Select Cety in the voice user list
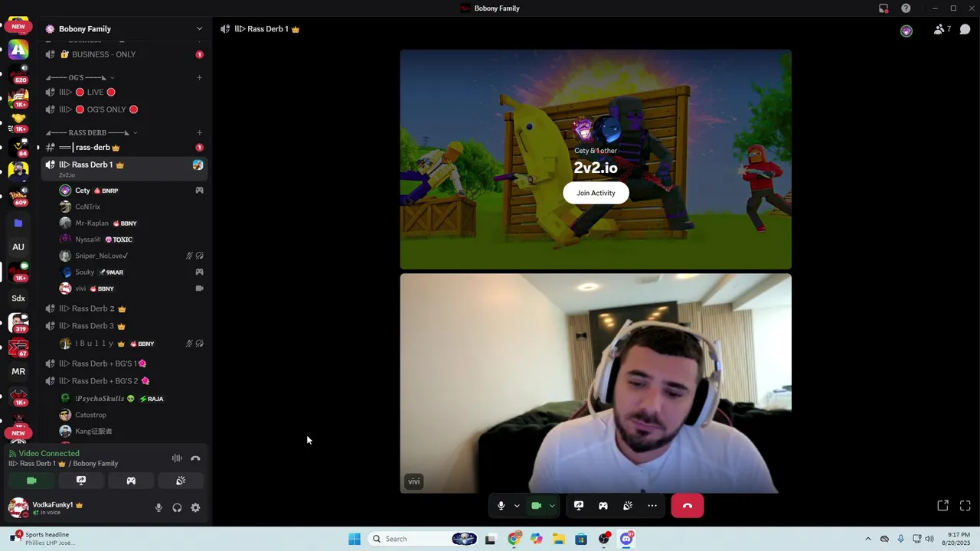Screen dimensions: 980x551 point(131,191)
